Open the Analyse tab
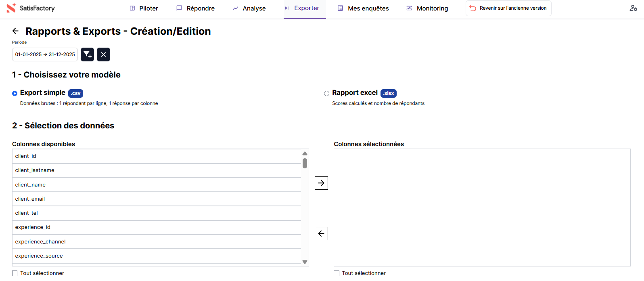Screen dimensions: 644x281 [249, 8]
